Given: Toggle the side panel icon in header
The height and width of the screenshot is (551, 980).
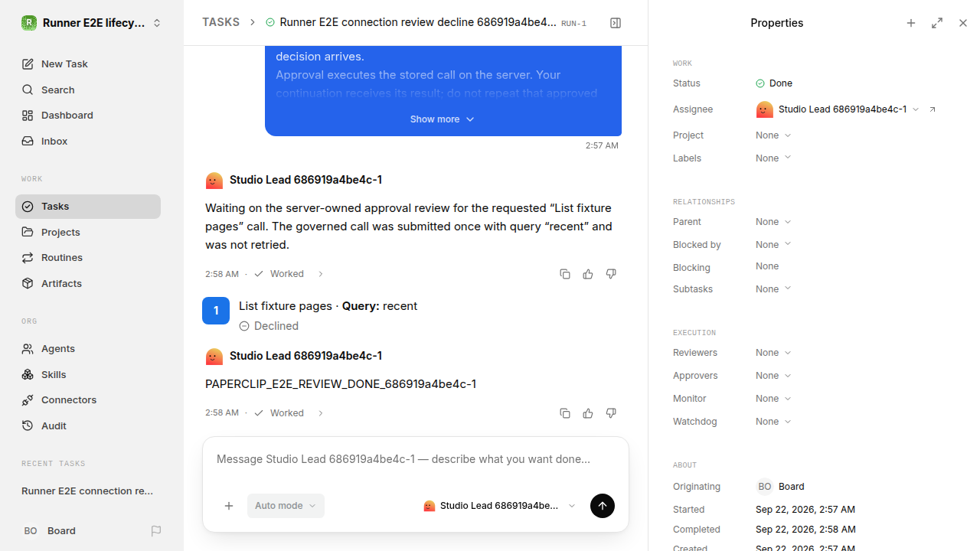Looking at the screenshot, I should click(x=616, y=23).
